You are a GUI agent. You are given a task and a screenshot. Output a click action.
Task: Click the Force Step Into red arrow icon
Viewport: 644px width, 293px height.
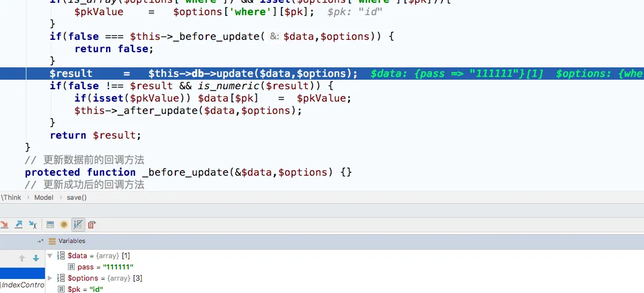[x=4, y=225]
